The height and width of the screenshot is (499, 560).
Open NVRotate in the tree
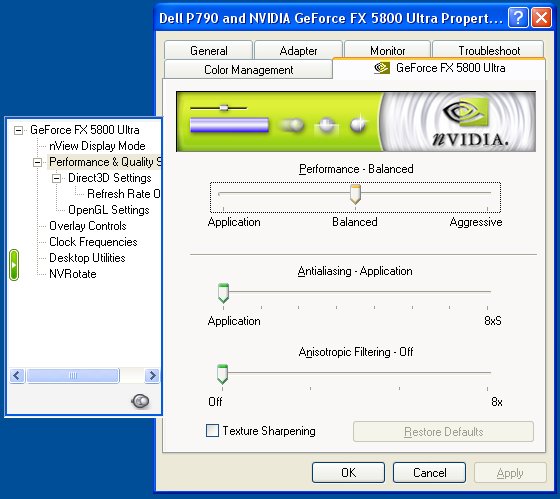pos(72,274)
